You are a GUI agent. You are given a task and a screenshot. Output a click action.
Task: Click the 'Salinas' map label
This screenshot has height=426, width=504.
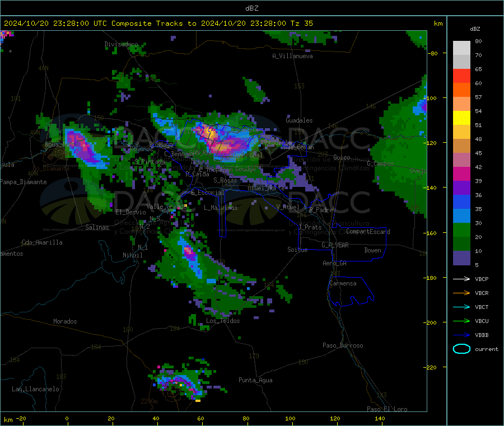[x=97, y=227]
